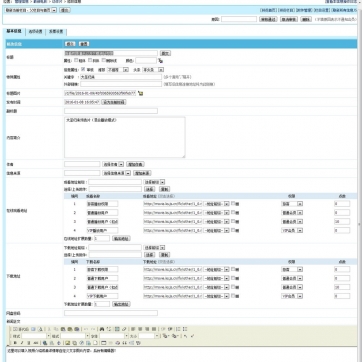Open the 推荐 recommendation level dropdown
Viewport: 362px width, 362px height.
117,70
